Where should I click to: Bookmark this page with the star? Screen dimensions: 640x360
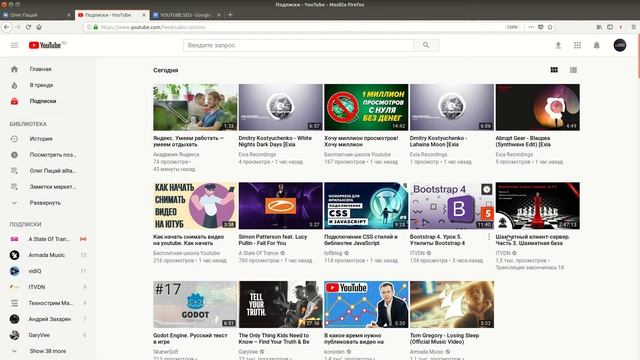[550, 27]
